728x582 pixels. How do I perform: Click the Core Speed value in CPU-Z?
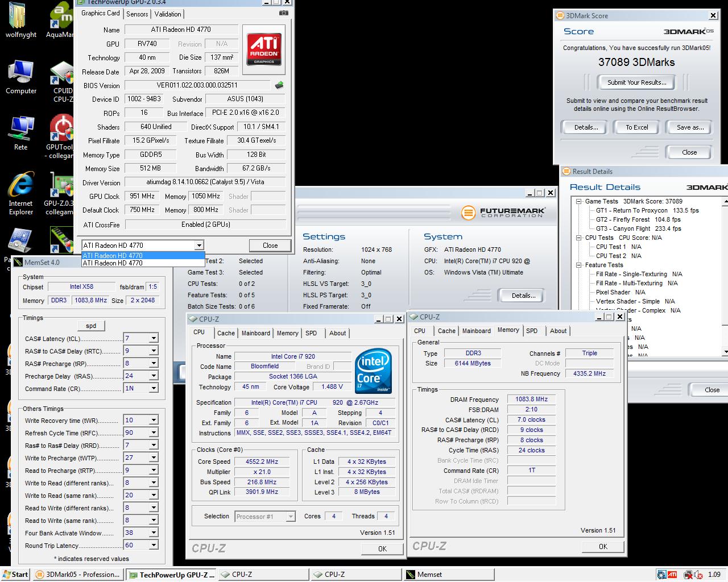262,462
